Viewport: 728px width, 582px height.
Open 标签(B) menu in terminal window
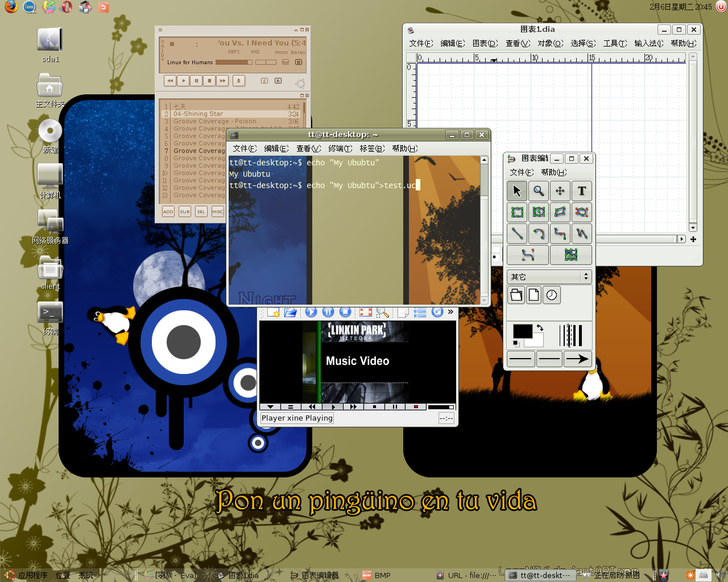tap(372, 148)
